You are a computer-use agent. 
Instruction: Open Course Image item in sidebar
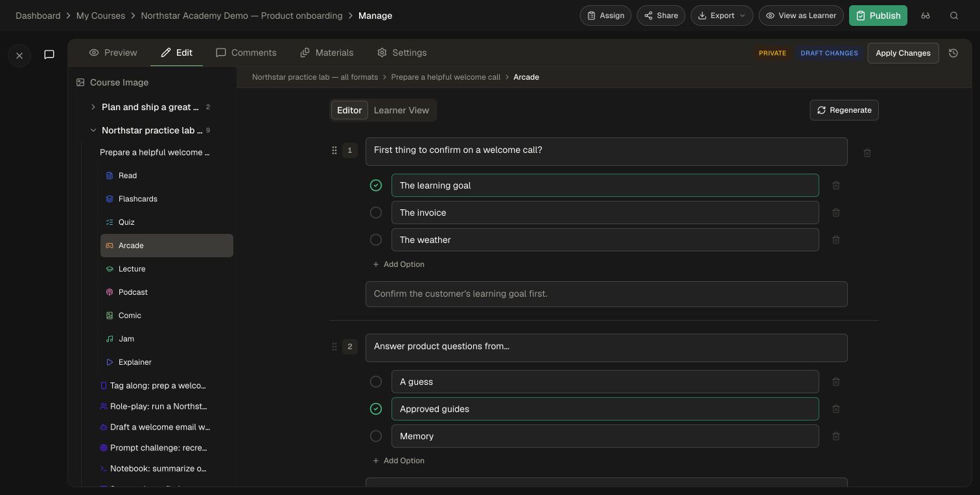pos(113,82)
